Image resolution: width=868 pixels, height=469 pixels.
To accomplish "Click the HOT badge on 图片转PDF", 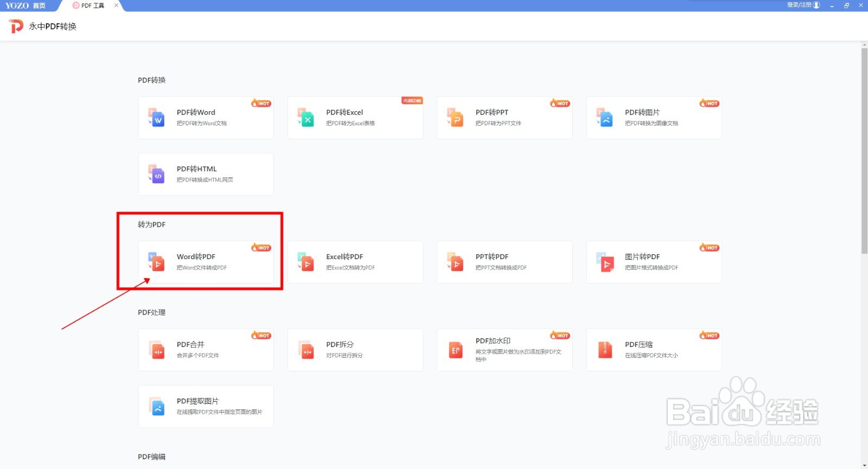I will coord(709,247).
